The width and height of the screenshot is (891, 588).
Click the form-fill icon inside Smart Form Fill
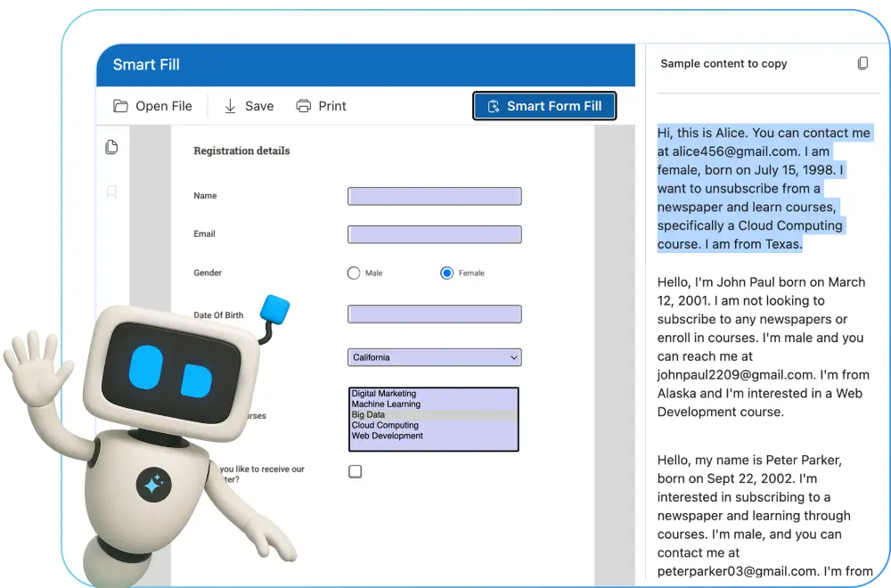pyautogui.click(x=493, y=105)
